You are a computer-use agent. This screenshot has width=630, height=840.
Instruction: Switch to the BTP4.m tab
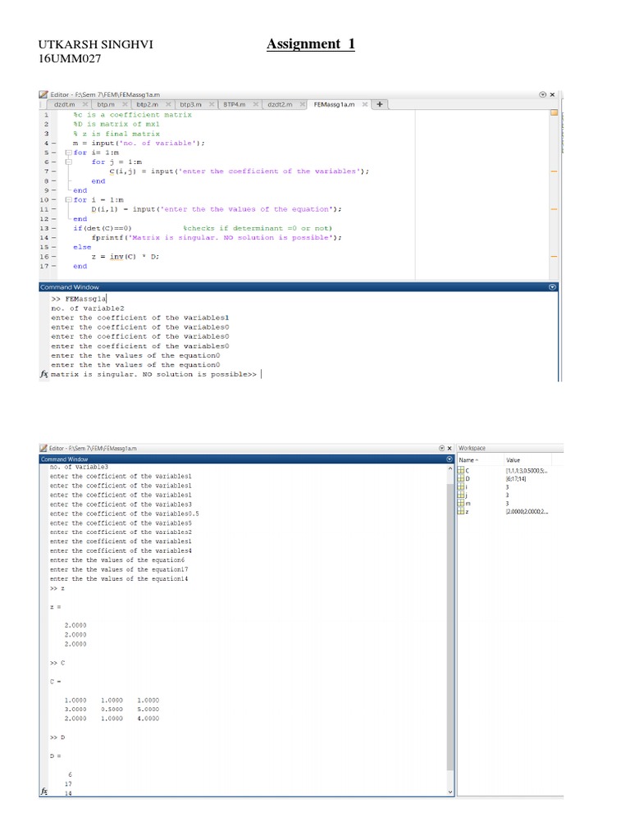pos(234,104)
